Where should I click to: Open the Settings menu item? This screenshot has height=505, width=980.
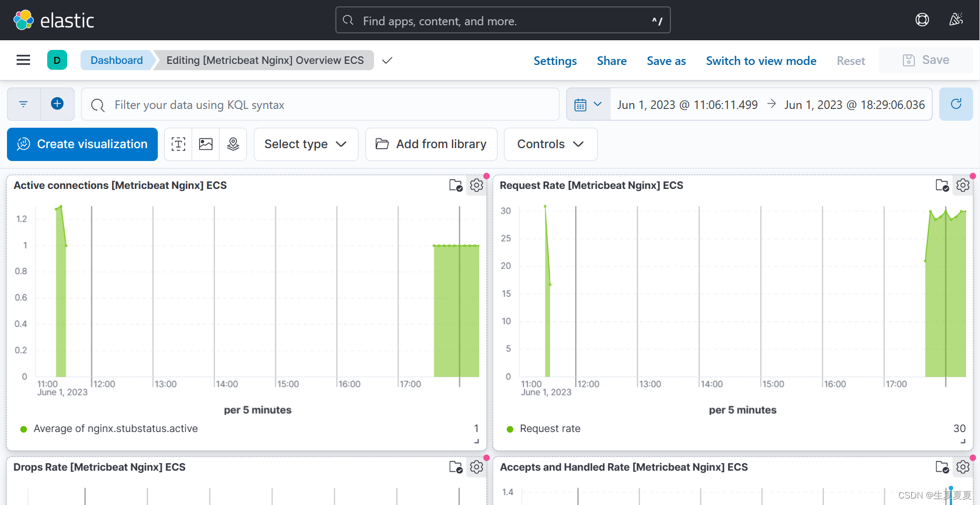click(x=555, y=61)
